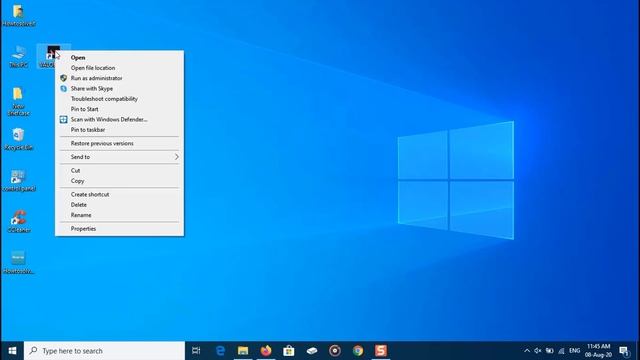
Task: Click the 'Type here to search' box
Action: [x=104, y=351]
